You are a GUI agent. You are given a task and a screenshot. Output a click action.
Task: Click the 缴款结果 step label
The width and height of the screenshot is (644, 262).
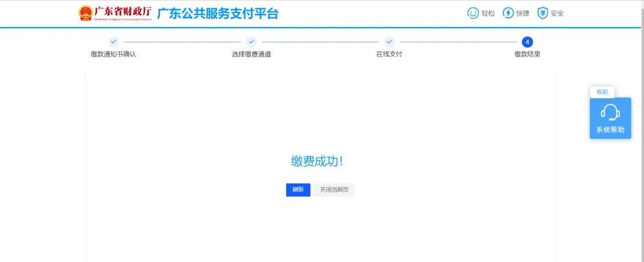coord(527,54)
